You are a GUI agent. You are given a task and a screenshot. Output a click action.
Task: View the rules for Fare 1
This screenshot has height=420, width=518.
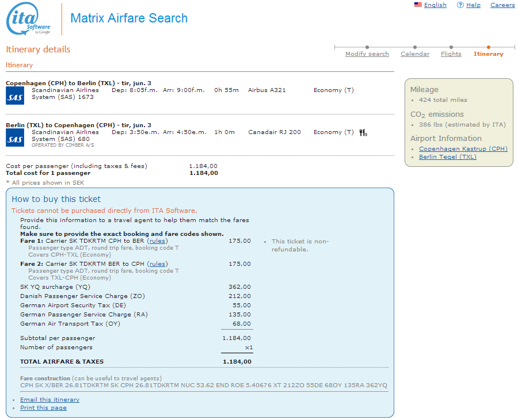157,241
